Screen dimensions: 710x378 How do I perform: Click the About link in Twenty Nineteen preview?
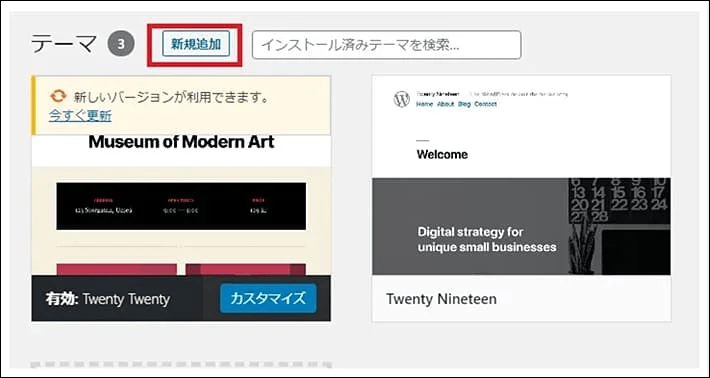pos(446,104)
